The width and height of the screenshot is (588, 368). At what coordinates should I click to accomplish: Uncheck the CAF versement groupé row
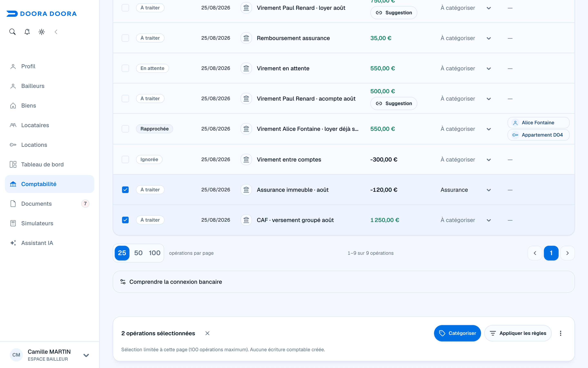[x=125, y=220]
